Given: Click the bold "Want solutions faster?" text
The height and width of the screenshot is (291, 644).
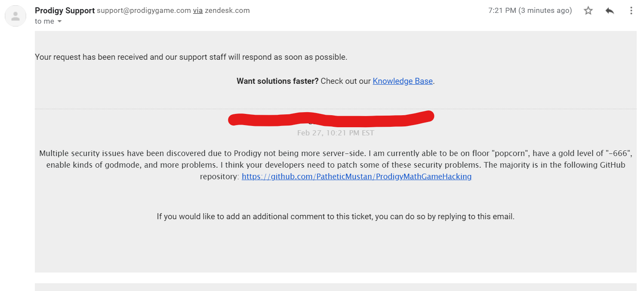Looking at the screenshot, I should 277,81.
